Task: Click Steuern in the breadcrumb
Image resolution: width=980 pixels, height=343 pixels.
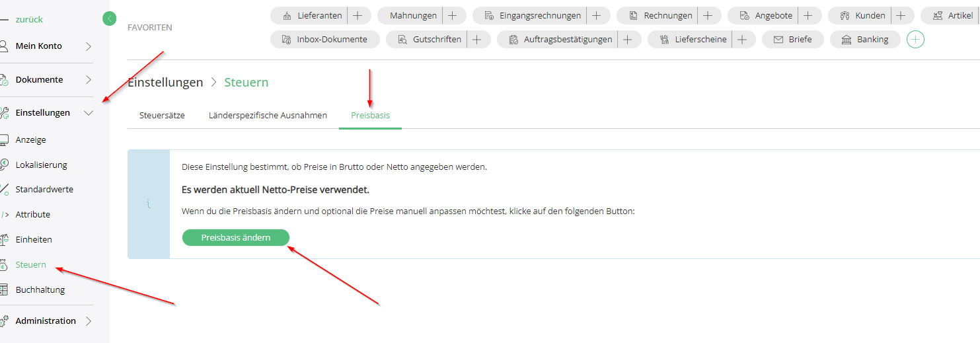Action: click(x=246, y=83)
